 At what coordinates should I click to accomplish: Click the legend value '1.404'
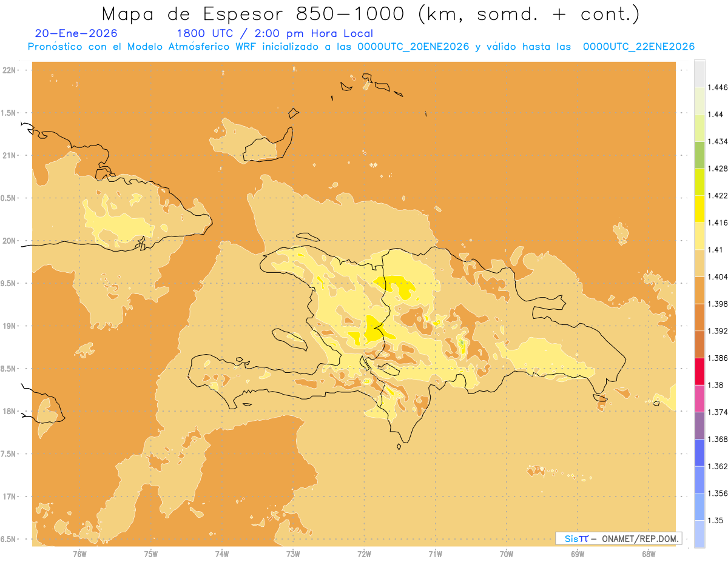[x=718, y=276]
